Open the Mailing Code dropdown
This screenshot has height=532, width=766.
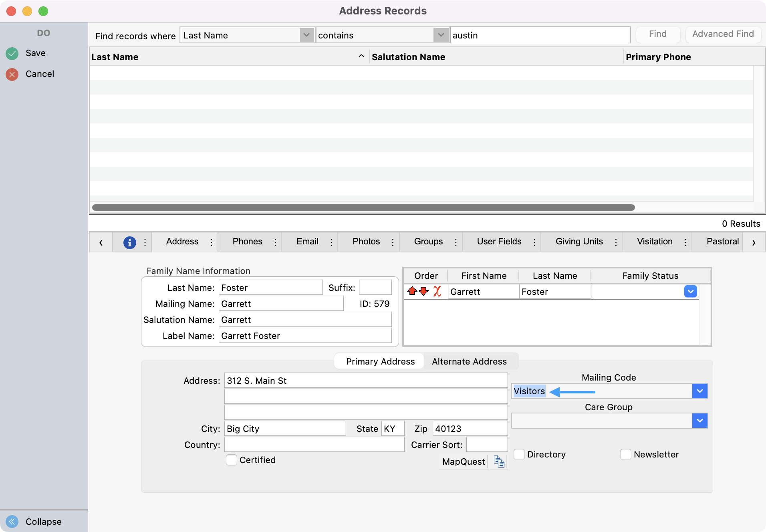coord(700,391)
